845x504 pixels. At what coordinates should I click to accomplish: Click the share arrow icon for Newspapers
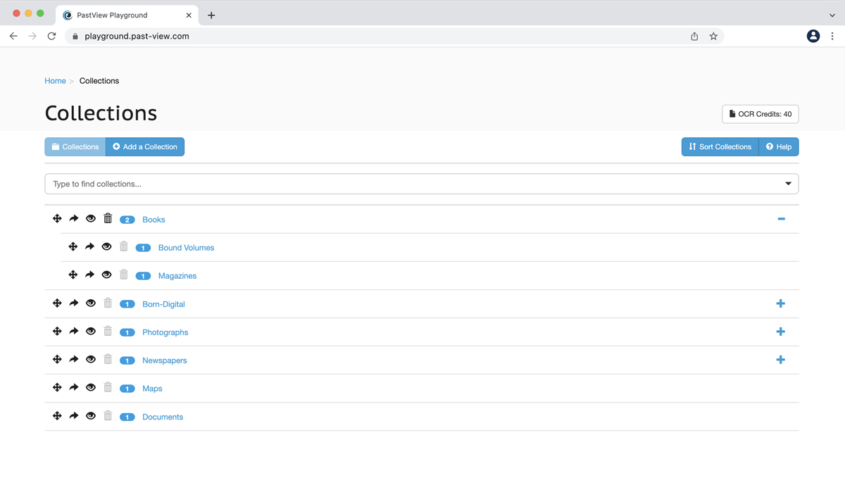[x=74, y=360]
